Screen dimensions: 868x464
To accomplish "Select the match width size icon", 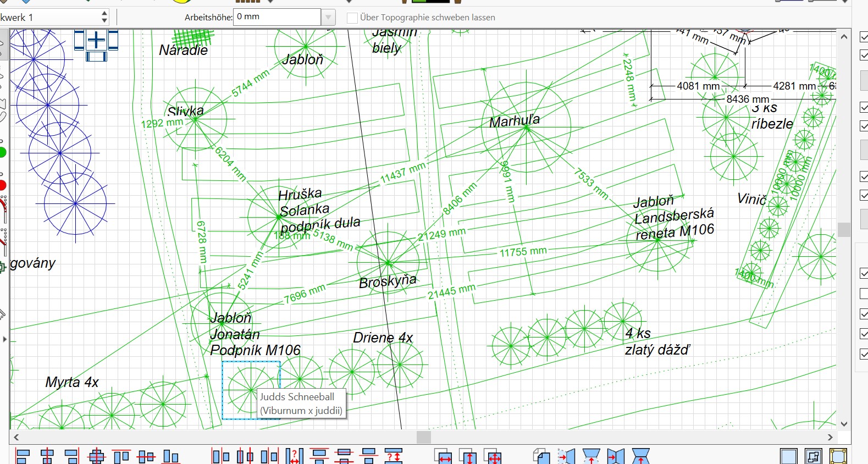I will pos(444,456).
